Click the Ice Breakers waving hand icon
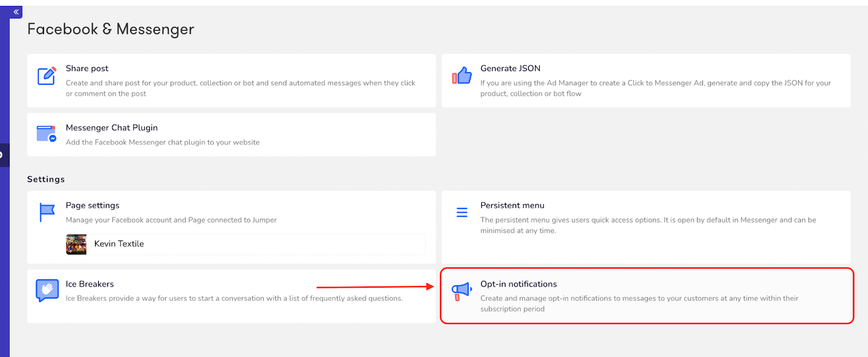This screenshot has height=357, width=868. [47, 290]
